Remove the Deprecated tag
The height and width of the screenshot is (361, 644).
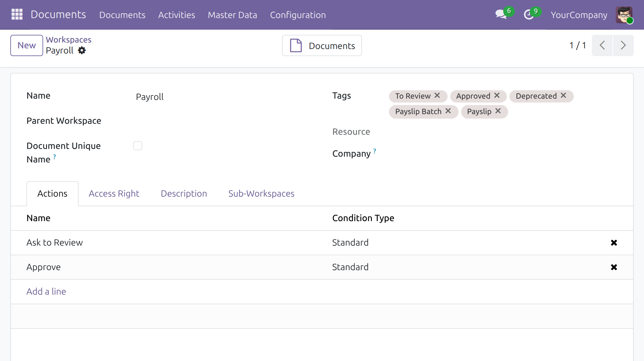coord(563,96)
